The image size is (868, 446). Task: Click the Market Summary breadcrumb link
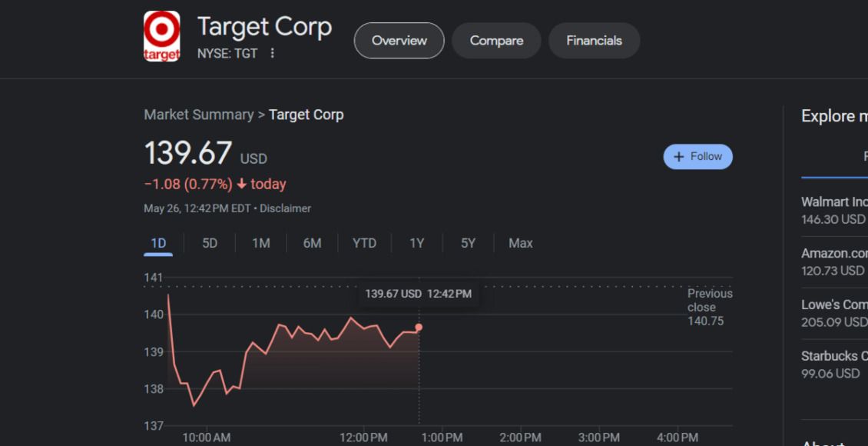tap(198, 115)
